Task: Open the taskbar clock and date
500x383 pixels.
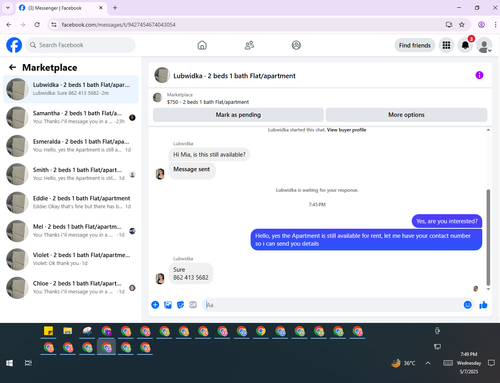Action: 469,363
